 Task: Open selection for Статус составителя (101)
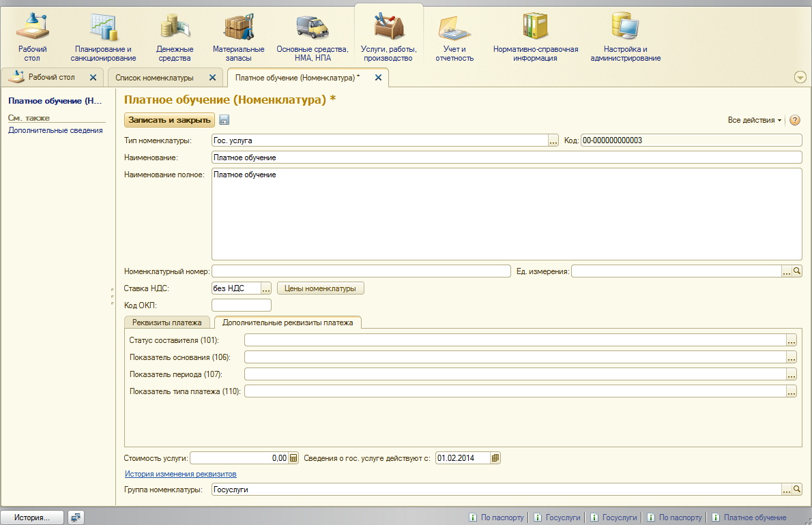pyautogui.click(x=792, y=340)
